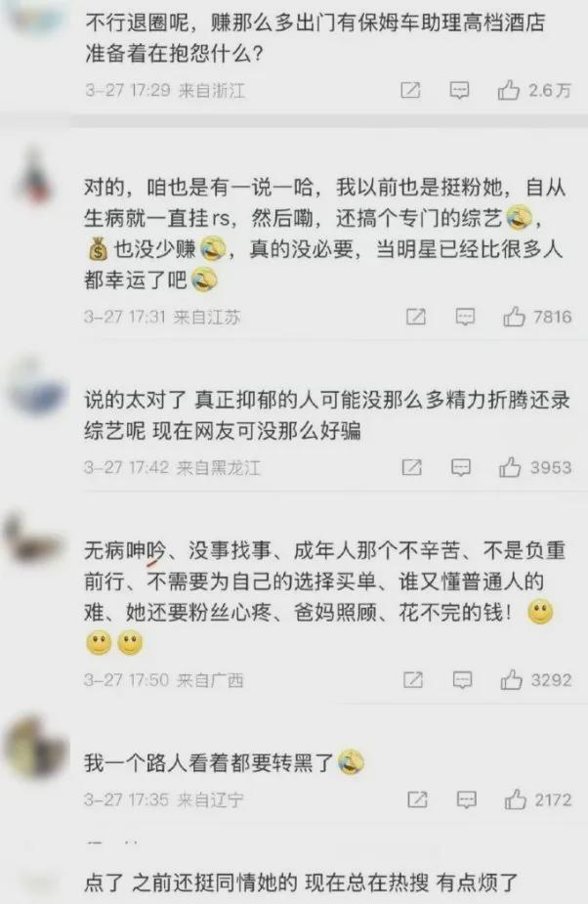Reply to the 3-27 17:29 Zhejiang comment

(x=459, y=91)
